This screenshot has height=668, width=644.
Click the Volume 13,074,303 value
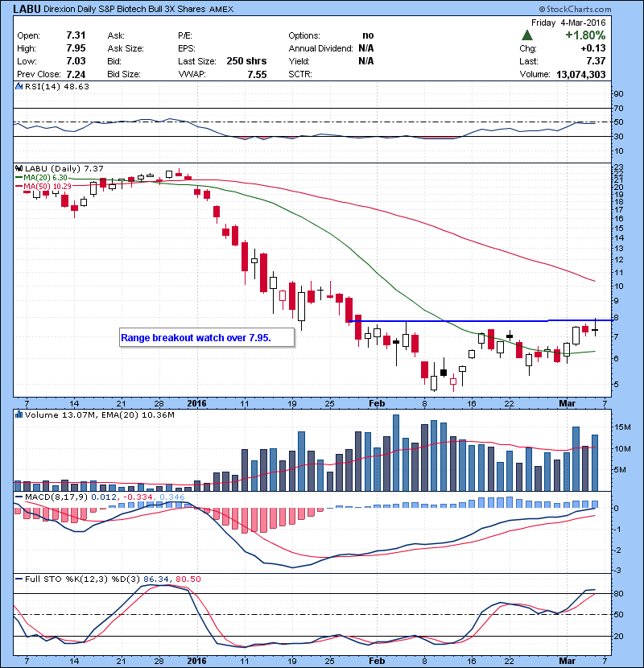(x=581, y=75)
